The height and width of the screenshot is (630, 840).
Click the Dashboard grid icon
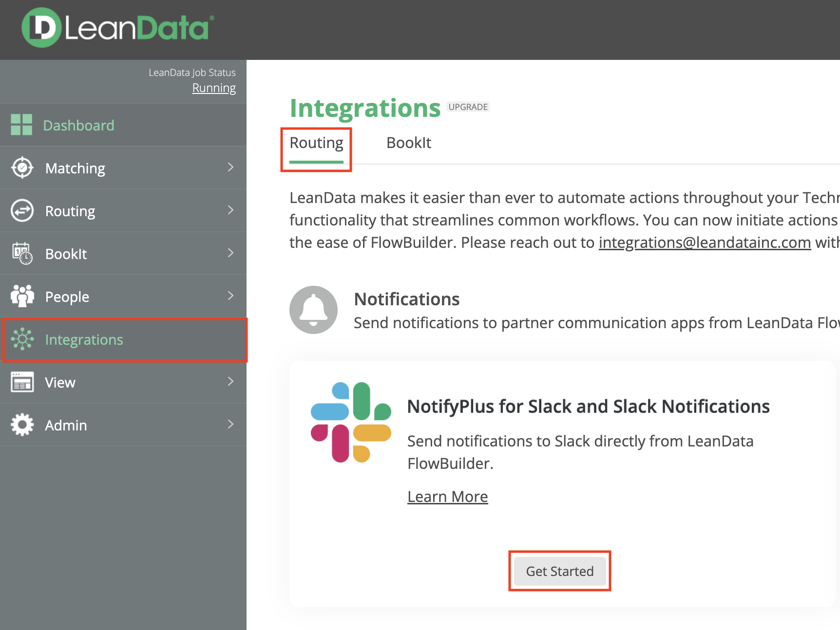(21, 125)
